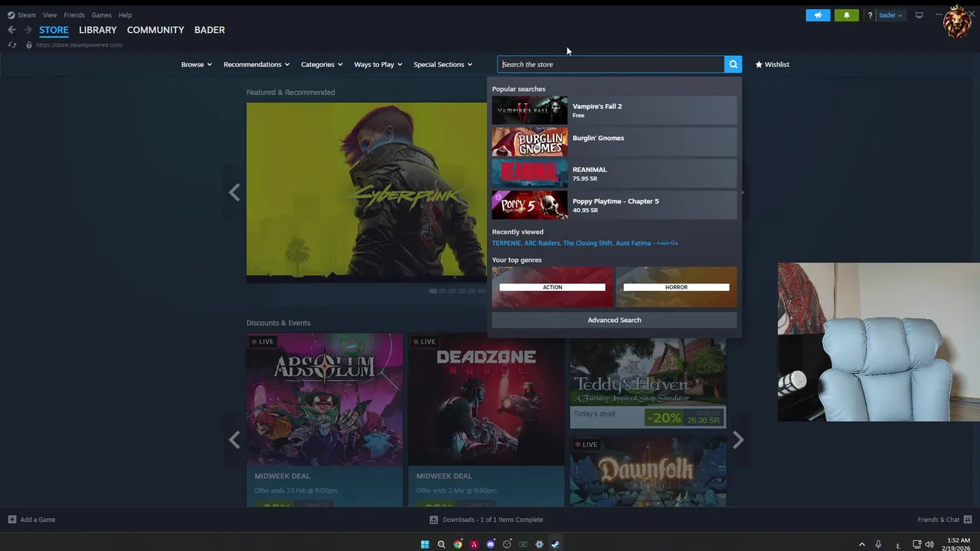Image resolution: width=980 pixels, height=551 pixels.
Task: Show previous featured carousel item
Action: [x=234, y=192]
